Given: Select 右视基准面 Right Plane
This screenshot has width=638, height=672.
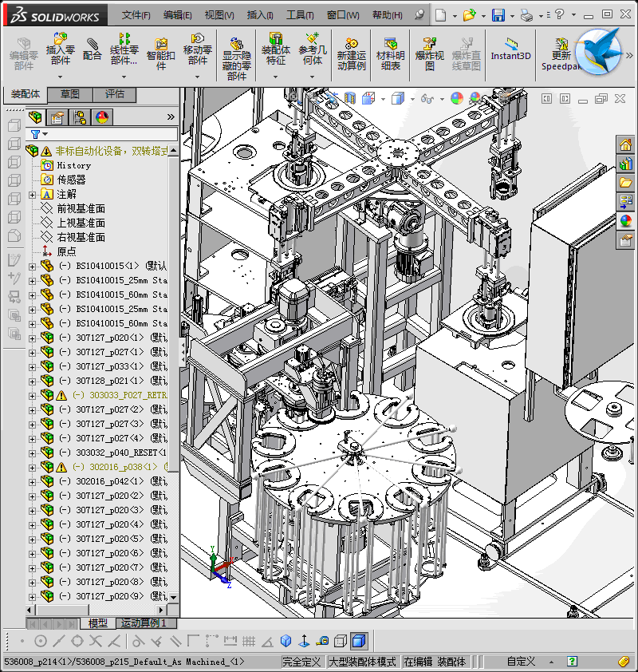Looking at the screenshot, I should 81,237.
